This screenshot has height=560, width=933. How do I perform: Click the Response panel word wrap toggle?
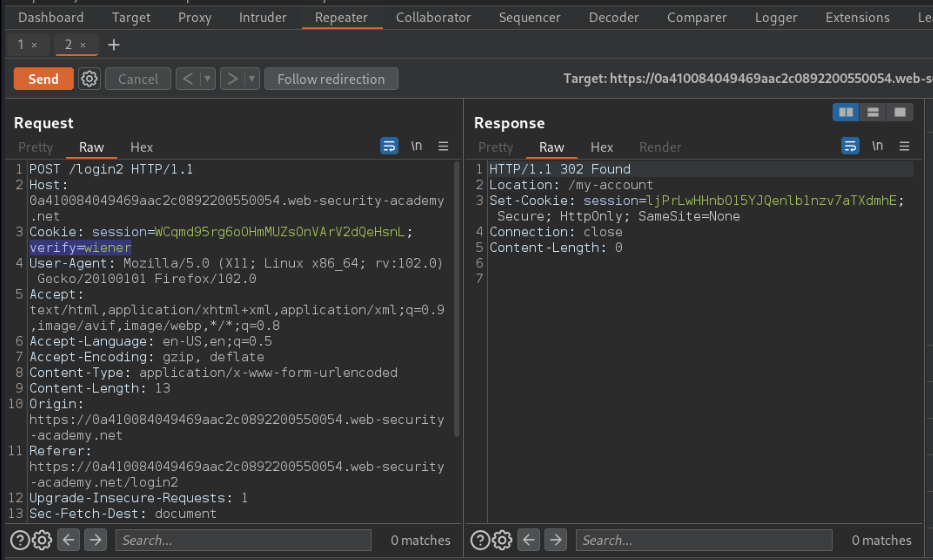[850, 146]
